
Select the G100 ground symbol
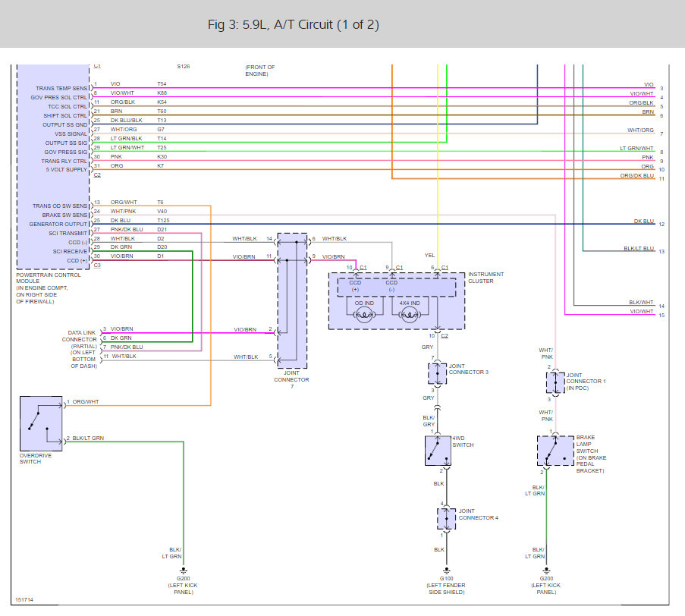tap(446, 570)
